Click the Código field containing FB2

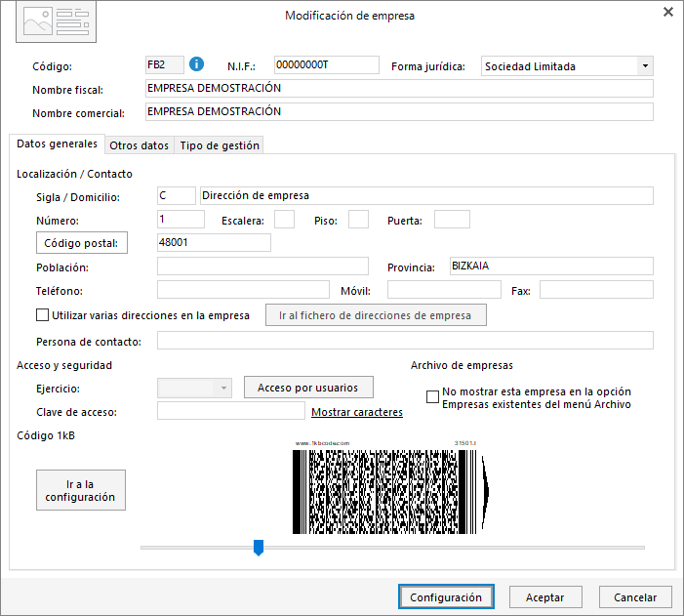[165, 65]
